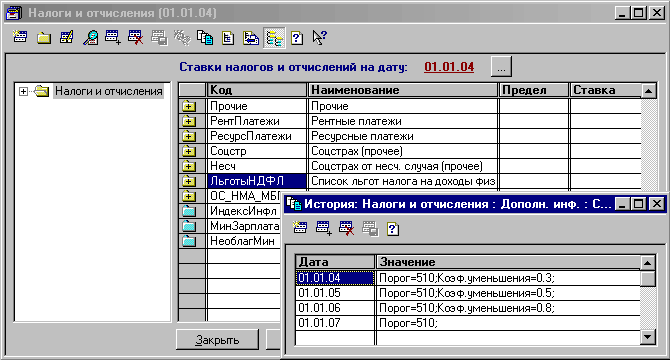Viewport: 670px width, 360px height.
Task: Click the Delete record red cross icon in main toolbar
Action: pos(136,38)
